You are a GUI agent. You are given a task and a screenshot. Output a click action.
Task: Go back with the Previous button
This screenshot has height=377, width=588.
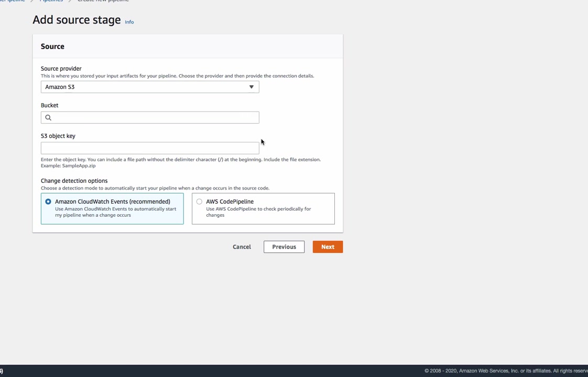coord(284,247)
